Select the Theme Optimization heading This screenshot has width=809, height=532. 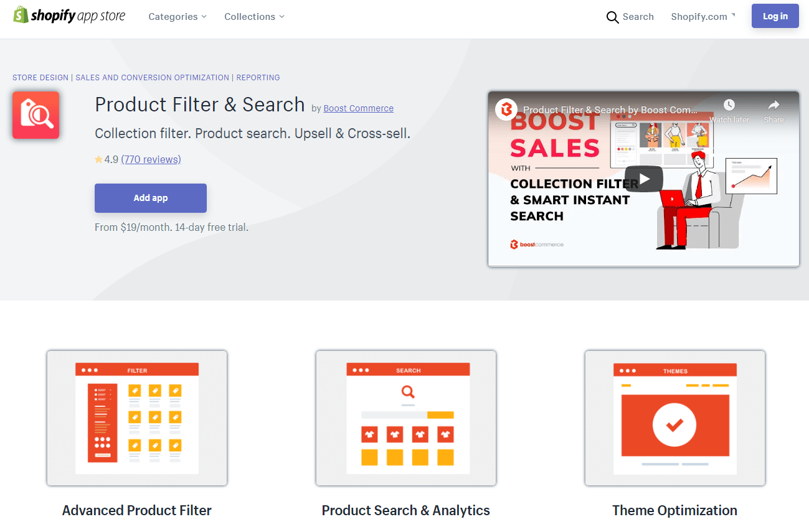coord(675,510)
